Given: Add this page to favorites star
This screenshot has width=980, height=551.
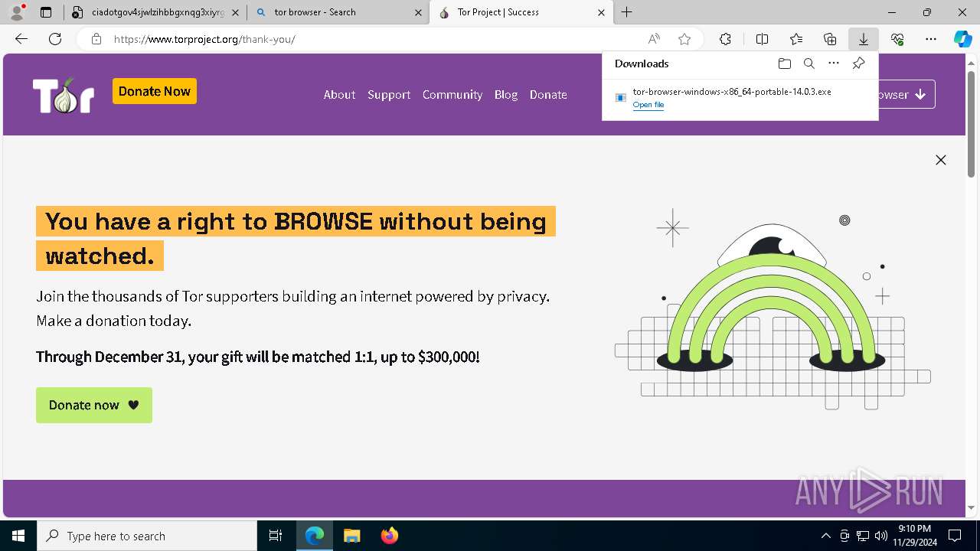Looking at the screenshot, I should coord(684,39).
